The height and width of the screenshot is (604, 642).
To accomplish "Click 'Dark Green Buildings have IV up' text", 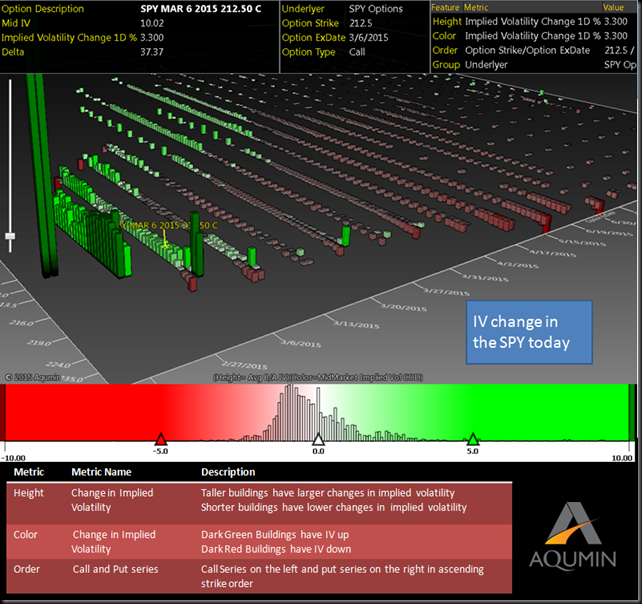I will [x=275, y=535].
